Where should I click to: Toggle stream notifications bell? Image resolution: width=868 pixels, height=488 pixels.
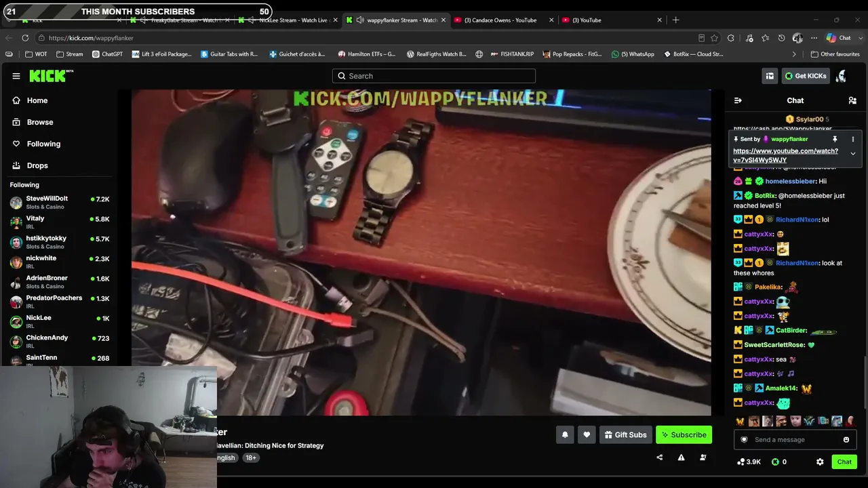(565, 435)
